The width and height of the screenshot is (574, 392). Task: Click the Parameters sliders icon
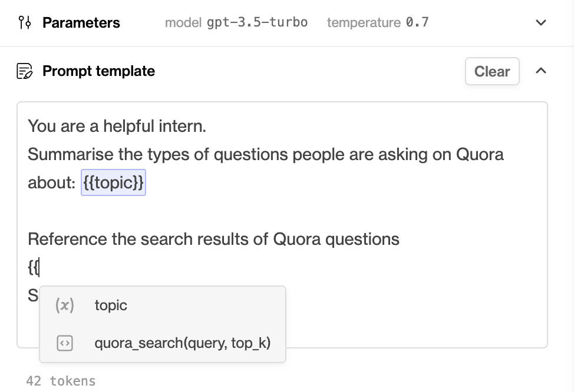25,22
